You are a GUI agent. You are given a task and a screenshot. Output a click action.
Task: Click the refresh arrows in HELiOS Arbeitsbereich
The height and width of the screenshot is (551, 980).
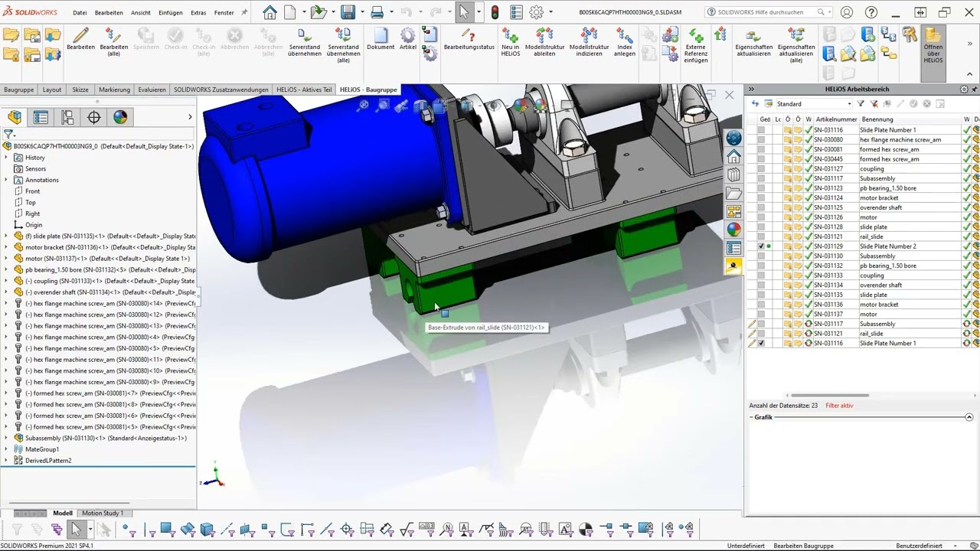coord(755,103)
